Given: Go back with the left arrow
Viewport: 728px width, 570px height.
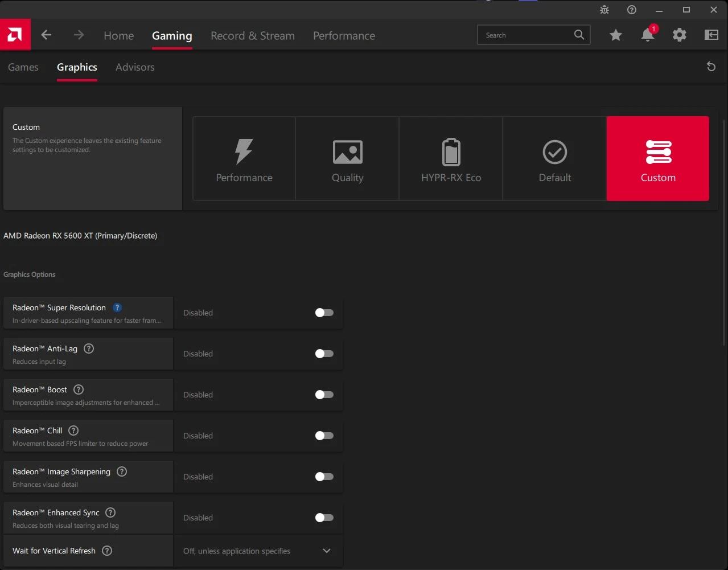Looking at the screenshot, I should (x=46, y=35).
